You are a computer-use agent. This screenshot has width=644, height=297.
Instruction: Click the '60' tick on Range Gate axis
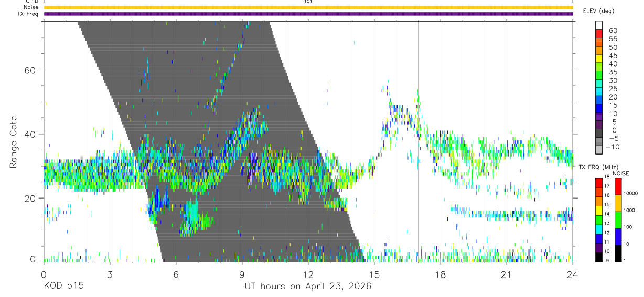pos(30,70)
